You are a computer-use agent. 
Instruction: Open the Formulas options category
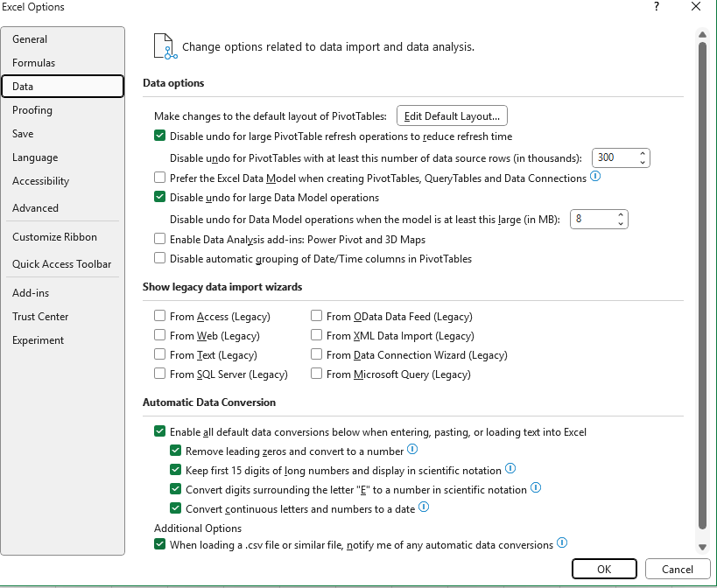click(x=63, y=63)
